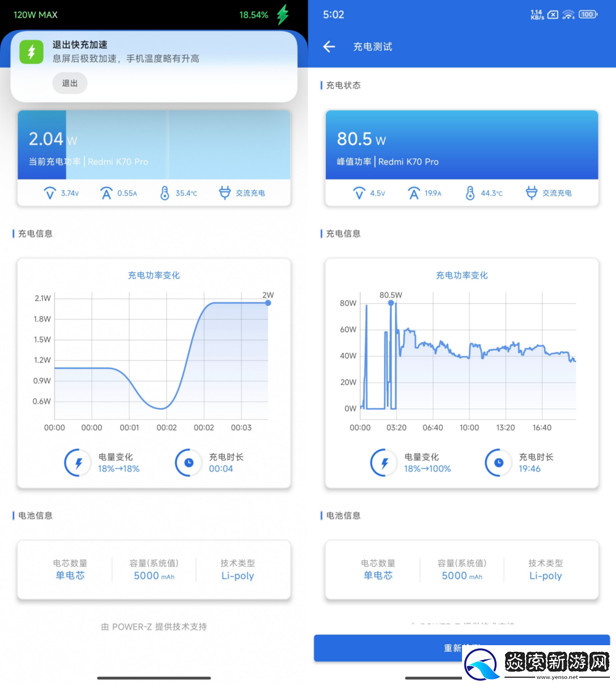Image resolution: width=616 pixels, height=684 pixels.
Task: Tap the battery 100 indicator in the status bar
Action: tap(587, 14)
